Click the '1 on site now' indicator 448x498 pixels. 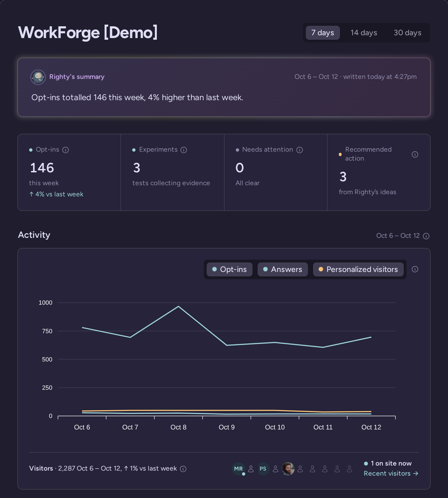[388, 463]
